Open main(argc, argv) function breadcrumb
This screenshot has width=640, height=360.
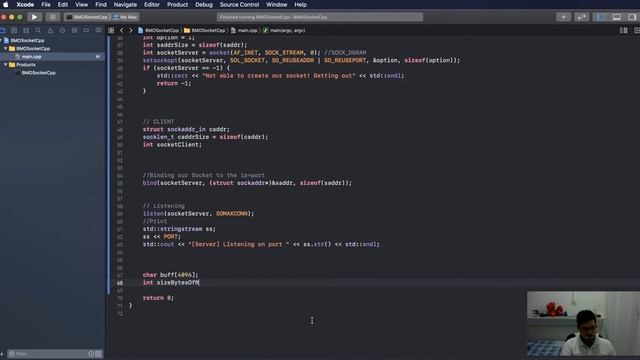pyautogui.click(x=284, y=31)
